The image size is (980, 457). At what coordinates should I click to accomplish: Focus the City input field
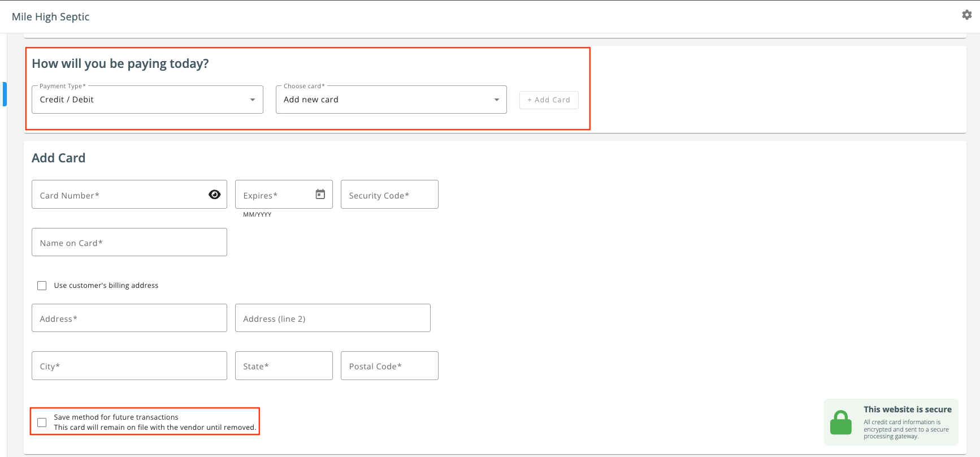129,365
